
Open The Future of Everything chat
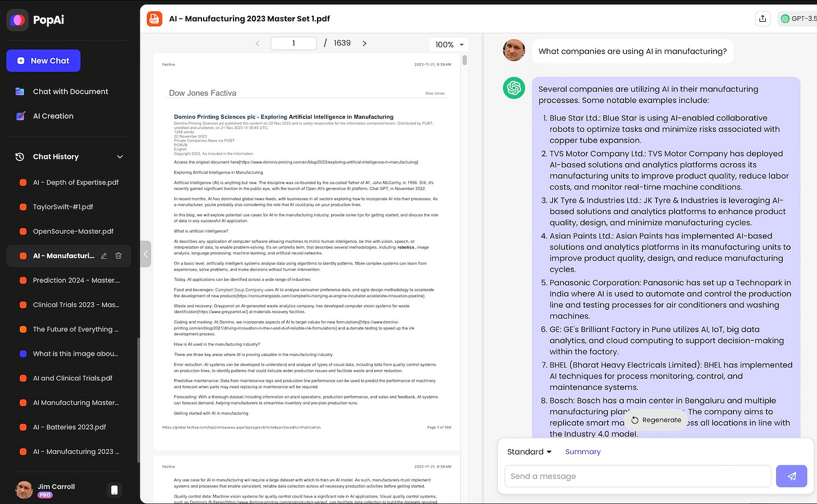coord(76,329)
